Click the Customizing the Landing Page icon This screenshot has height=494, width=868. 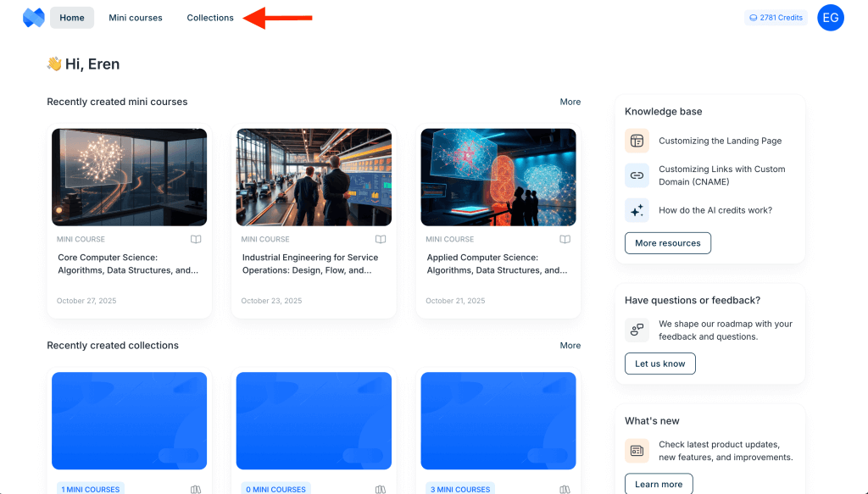(x=637, y=141)
